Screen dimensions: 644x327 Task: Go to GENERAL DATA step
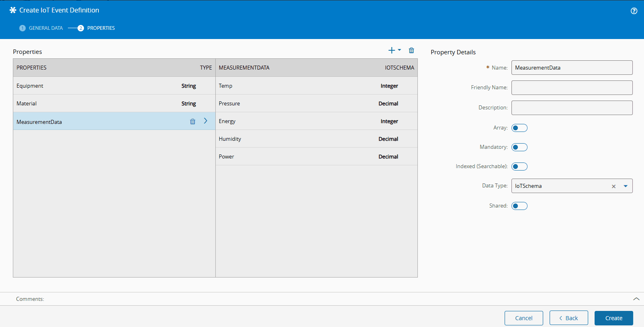coord(46,28)
